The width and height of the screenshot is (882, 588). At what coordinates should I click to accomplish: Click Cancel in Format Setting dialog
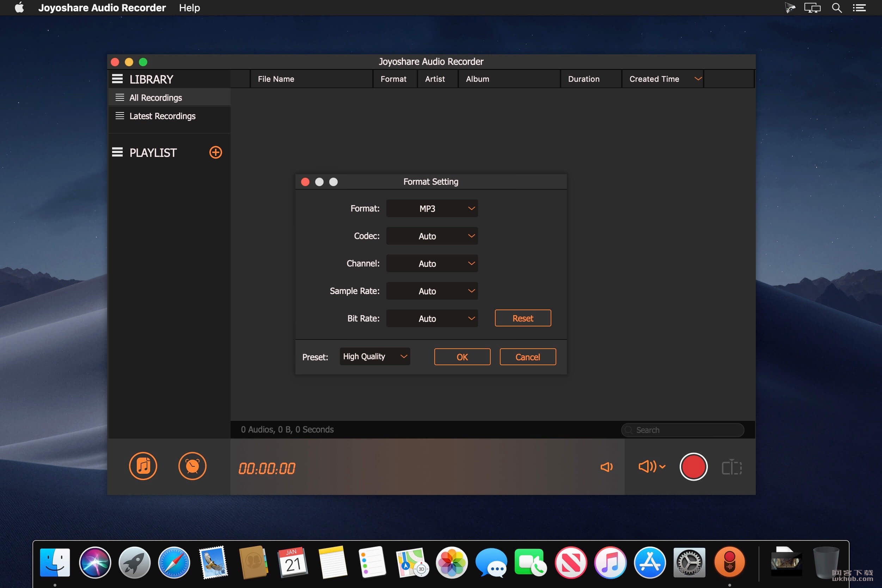coord(528,357)
